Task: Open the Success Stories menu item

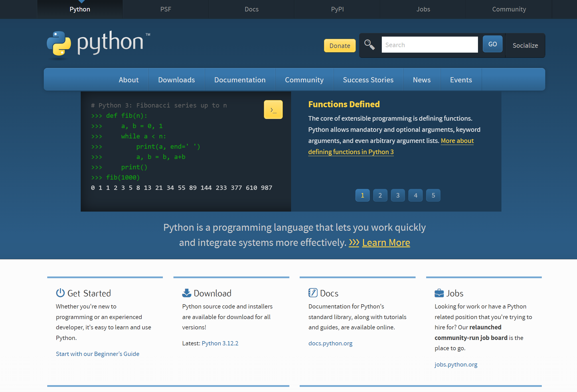Action: [368, 80]
